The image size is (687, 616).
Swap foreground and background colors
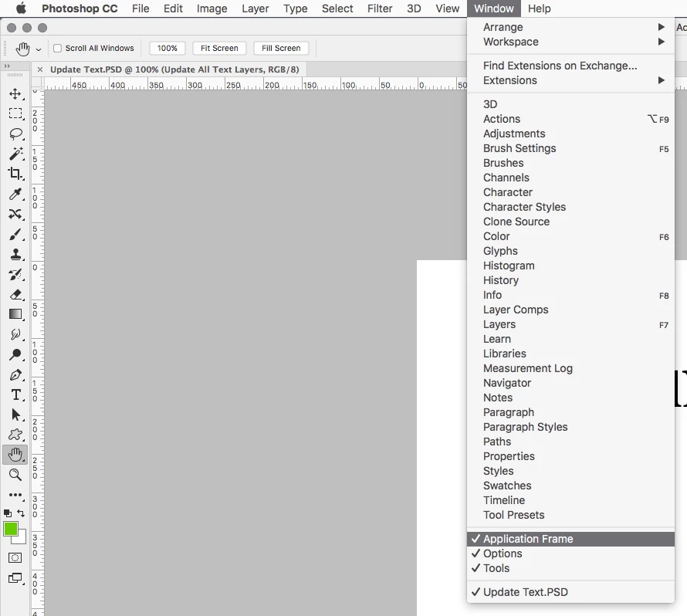pos(21,513)
